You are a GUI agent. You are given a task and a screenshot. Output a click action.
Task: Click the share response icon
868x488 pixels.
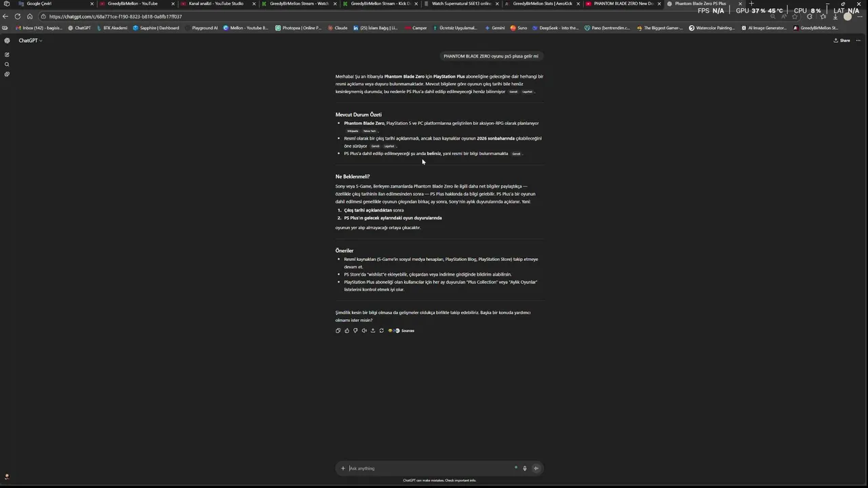point(372,331)
